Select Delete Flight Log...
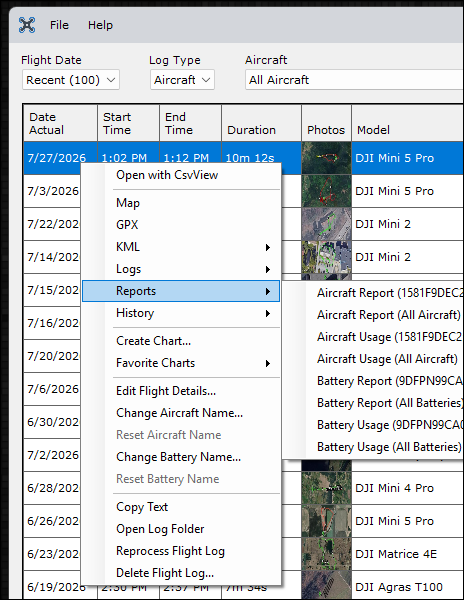This screenshot has width=464, height=600. [181, 573]
